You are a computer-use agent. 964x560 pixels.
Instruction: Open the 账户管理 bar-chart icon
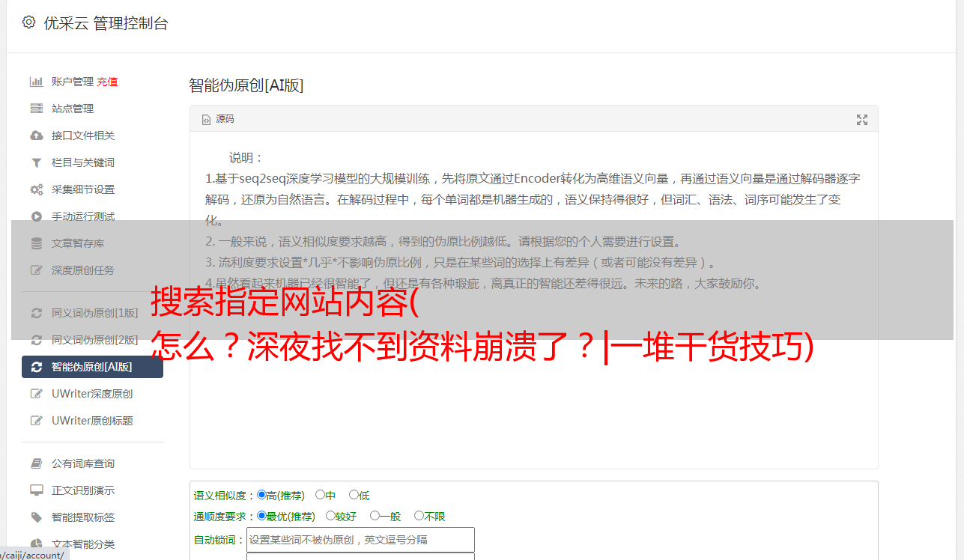point(36,82)
